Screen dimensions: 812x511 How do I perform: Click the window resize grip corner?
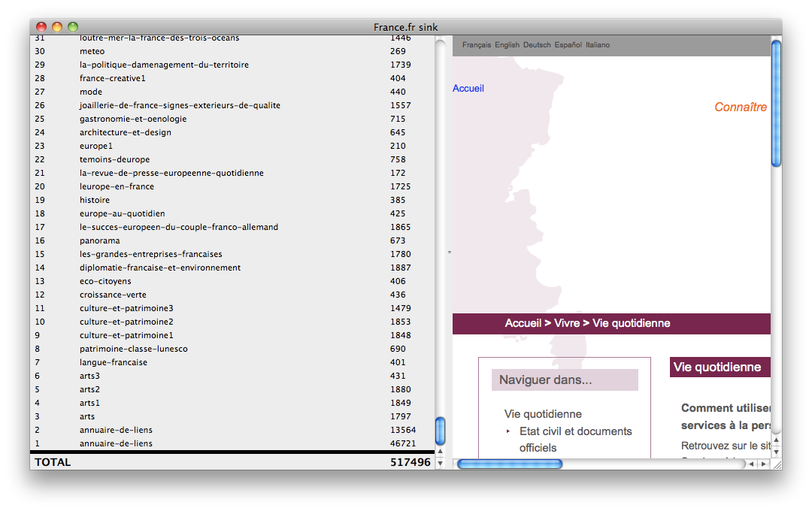[x=776, y=464]
